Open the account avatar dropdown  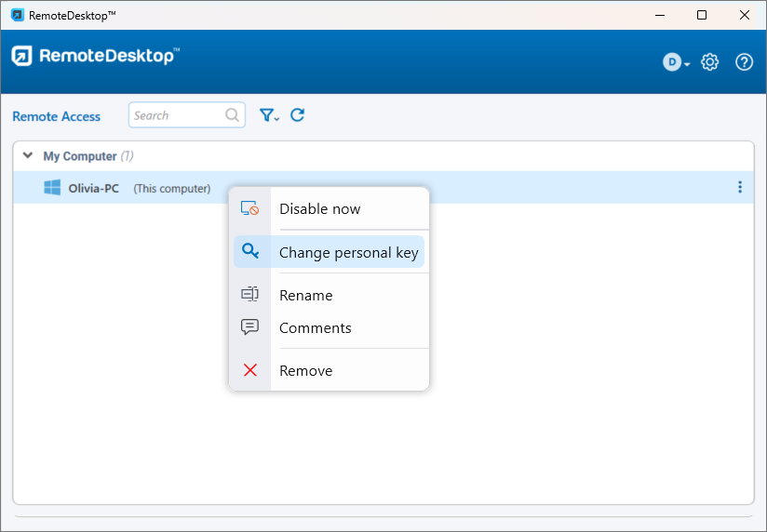coord(676,62)
